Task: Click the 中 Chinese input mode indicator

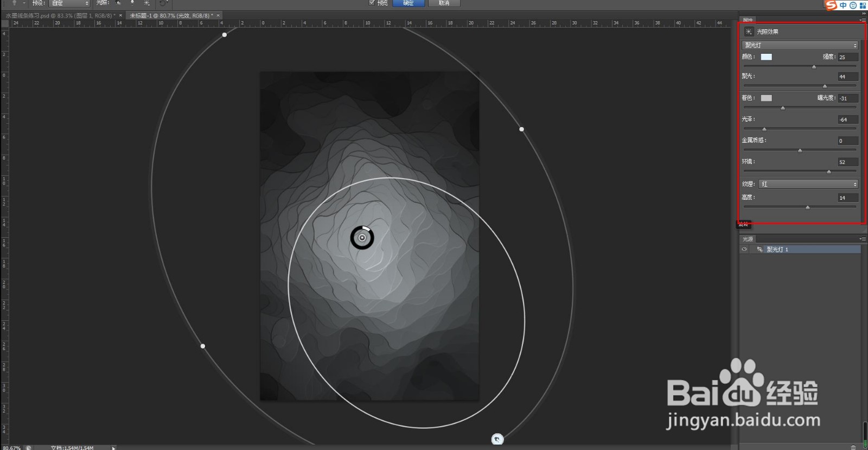Action: point(843,5)
